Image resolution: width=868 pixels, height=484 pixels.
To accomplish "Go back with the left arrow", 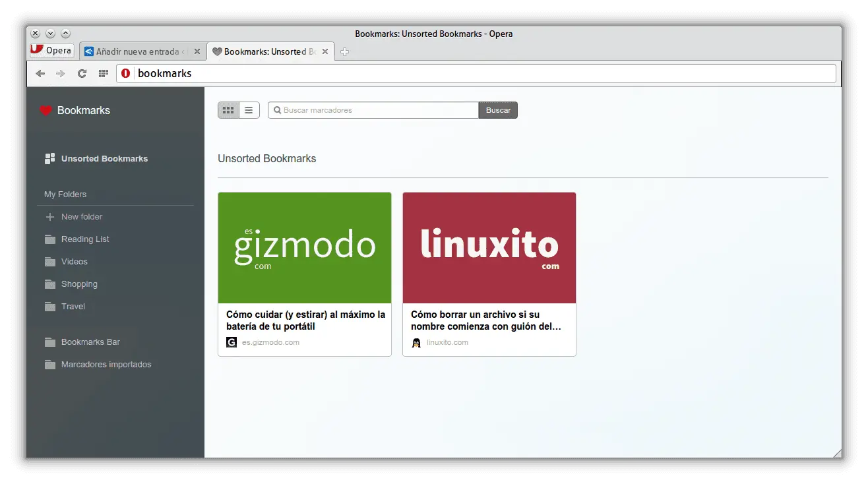I will [40, 73].
